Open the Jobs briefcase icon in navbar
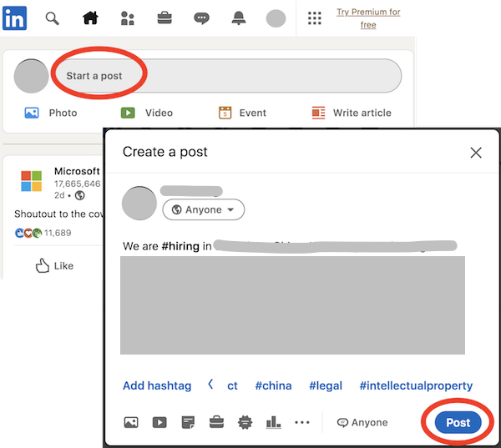501x448 pixels. point(164,18)
